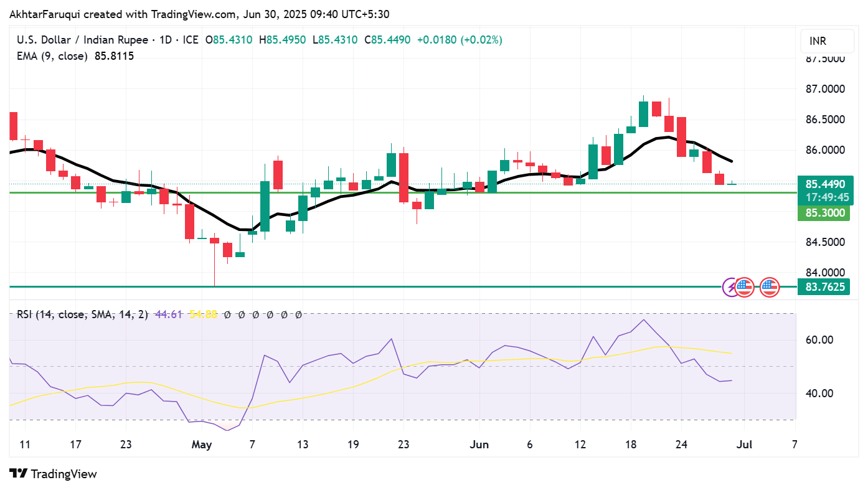This screenshot has width=868, height=490.
Task: Click the 17 date label on the time axis
Action: (75, 445)
